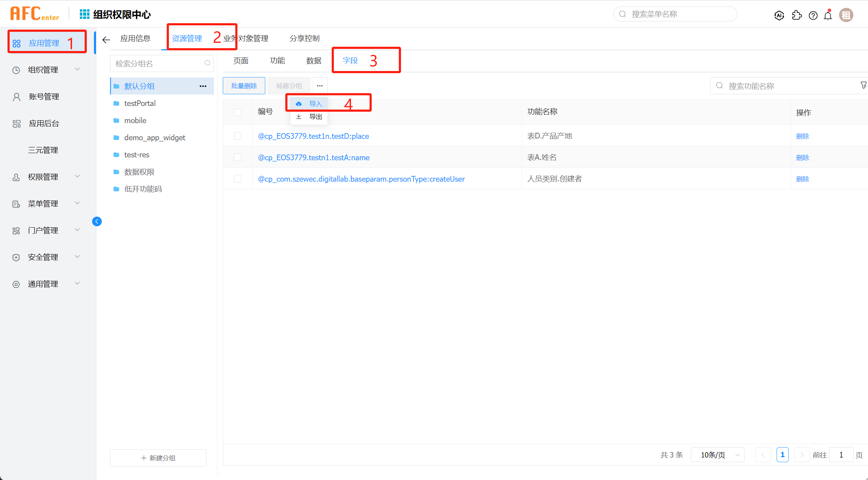Click 新建分组 button at bottom

158,458
